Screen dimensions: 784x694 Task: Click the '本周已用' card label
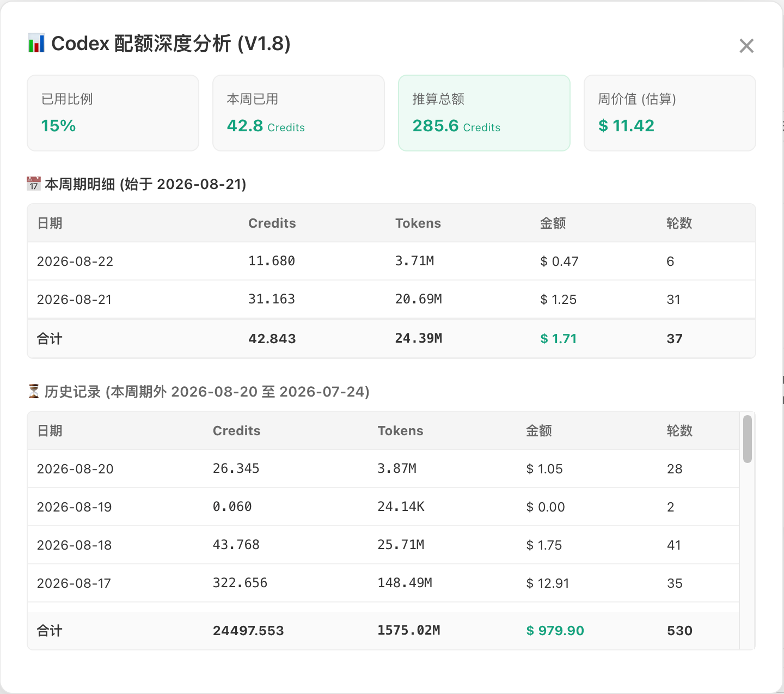[253, 99]
